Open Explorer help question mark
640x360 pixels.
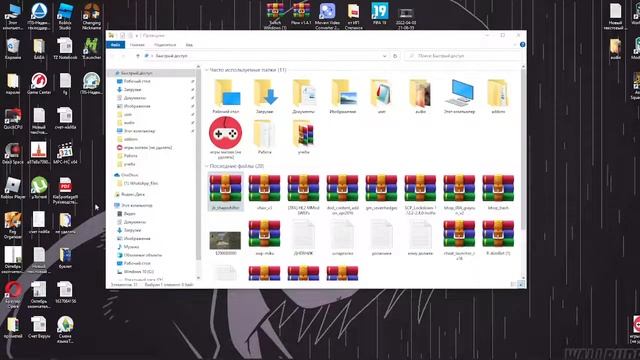point(522,44)
